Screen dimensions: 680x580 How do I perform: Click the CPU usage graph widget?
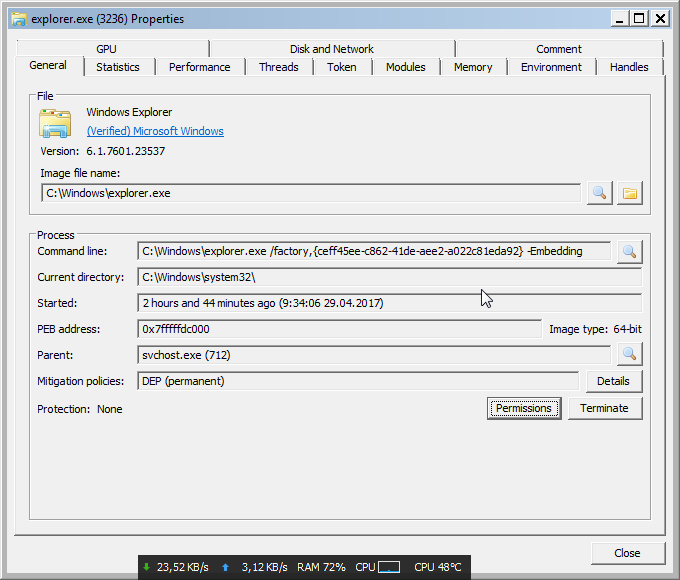389,567
